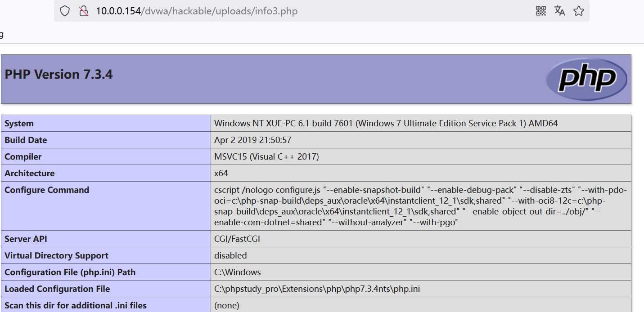This screenshot has height=312, width=644.
Task: Click the CGI/FastCGI value
Action: (x=237, y=239)
